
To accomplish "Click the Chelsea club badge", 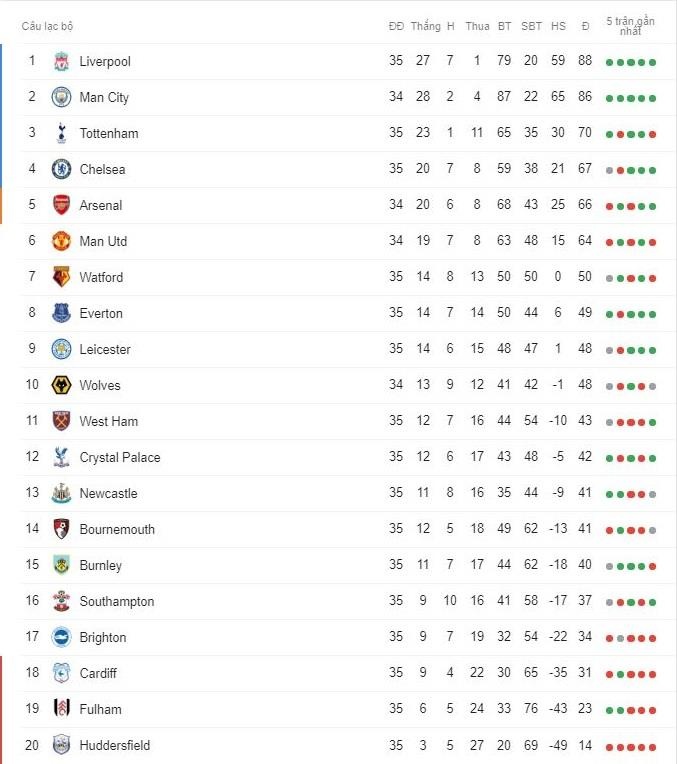I will pos(62,169).
